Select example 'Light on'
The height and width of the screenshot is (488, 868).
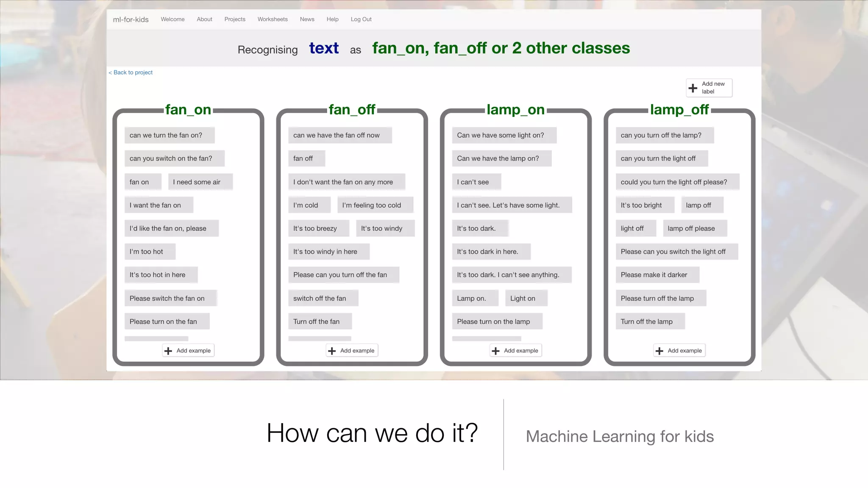pyautogui.click(x=526, y=298)
